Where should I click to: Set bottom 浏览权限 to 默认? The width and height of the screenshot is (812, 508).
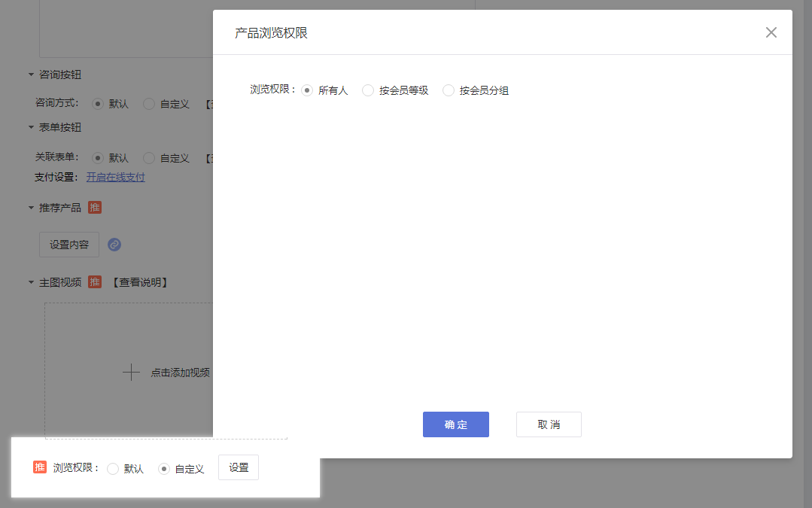(113, 469)
